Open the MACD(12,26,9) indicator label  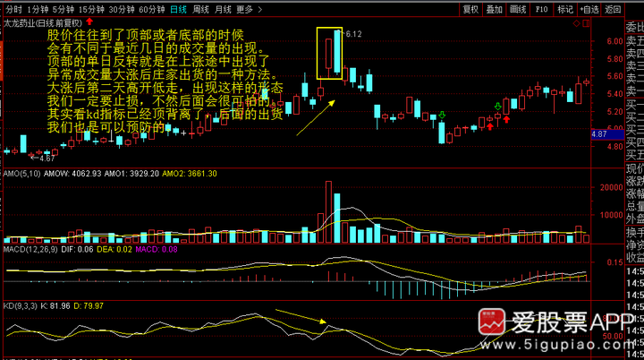coord(30,249)
